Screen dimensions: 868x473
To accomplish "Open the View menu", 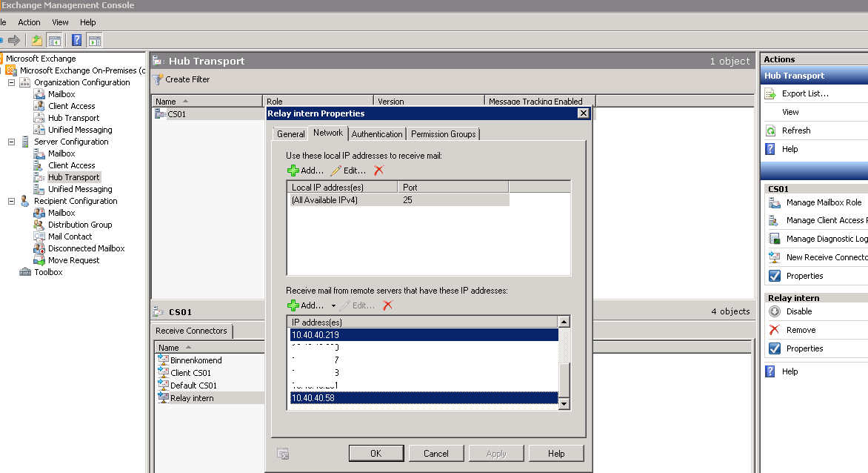I will pyautogui.click(x=60, y=22).
